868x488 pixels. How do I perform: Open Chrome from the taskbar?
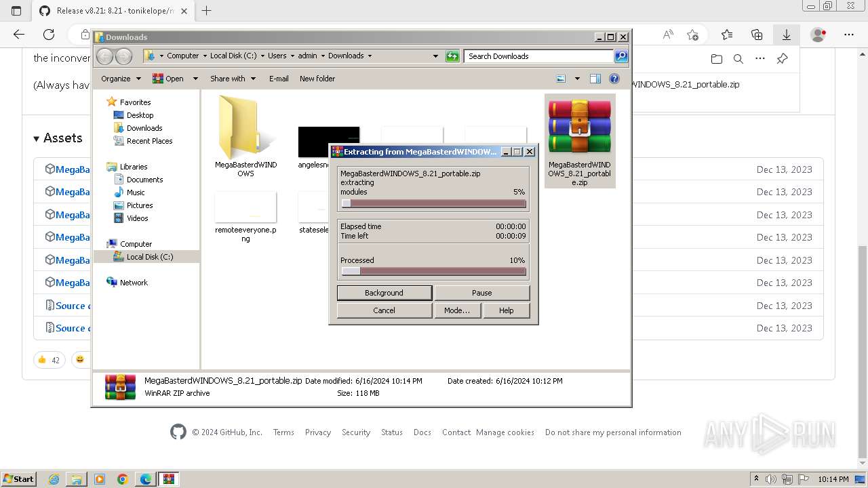coord(123,479)
